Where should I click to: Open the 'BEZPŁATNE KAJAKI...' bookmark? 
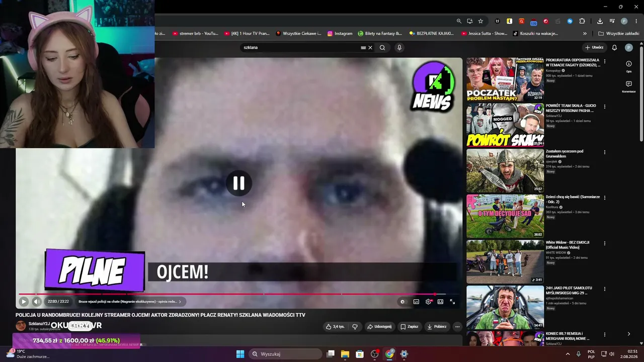(x=433, y=34)
